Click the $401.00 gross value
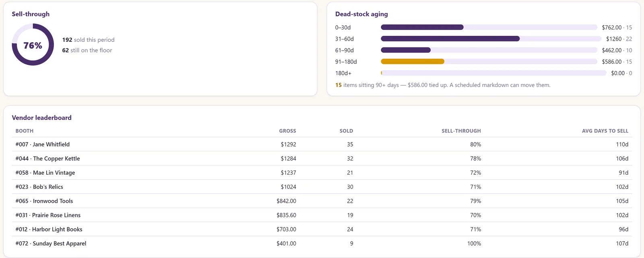 286,244
